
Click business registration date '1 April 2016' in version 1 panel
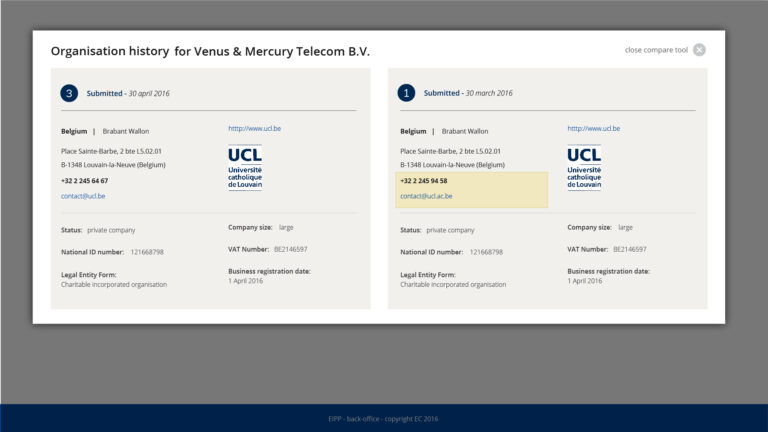click(584, 281)
